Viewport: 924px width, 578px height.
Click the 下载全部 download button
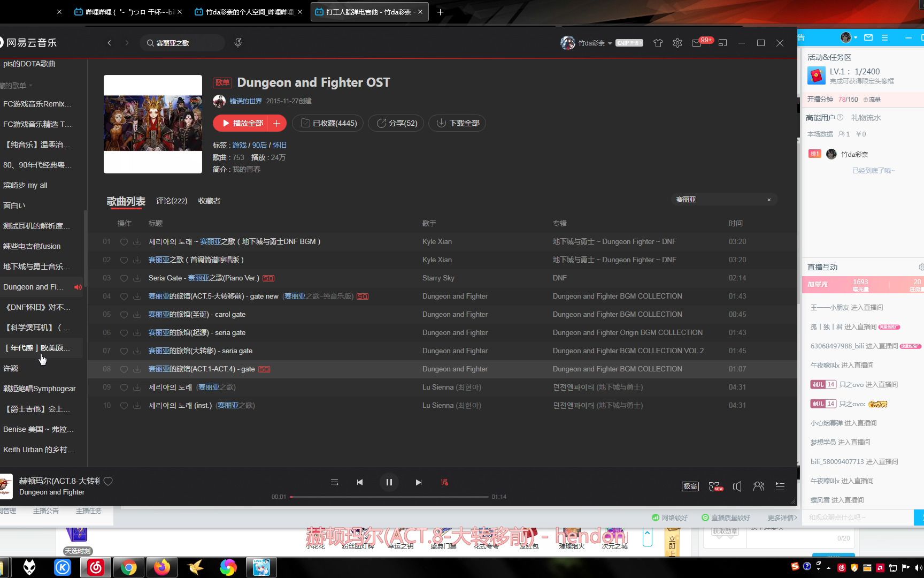458,123
